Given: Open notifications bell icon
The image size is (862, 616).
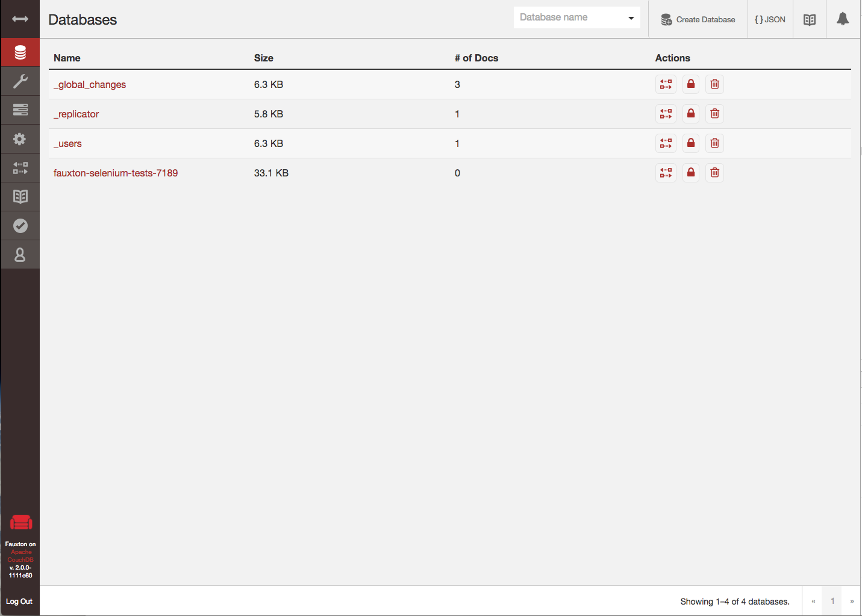Looking at the screenshot, I should (843, 19).
